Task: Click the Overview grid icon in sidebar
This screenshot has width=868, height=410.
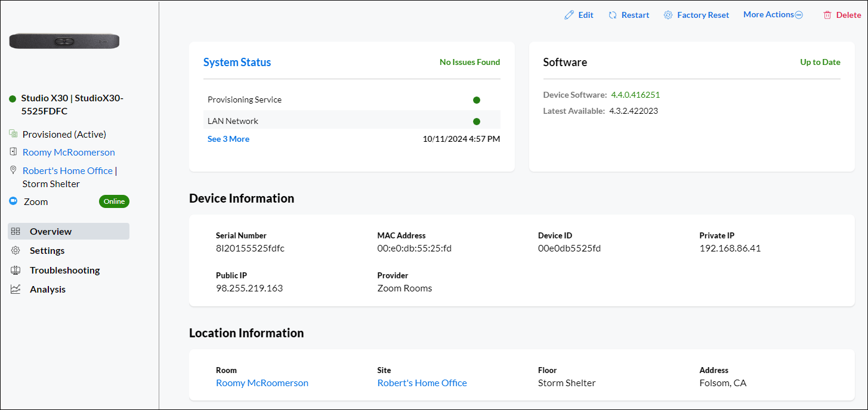Action: click(16, 231)
